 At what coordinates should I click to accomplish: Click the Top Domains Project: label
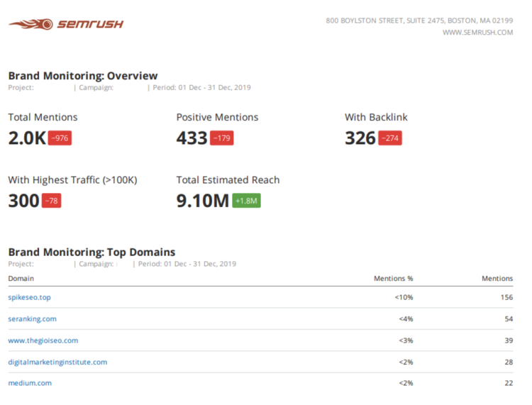21,264
